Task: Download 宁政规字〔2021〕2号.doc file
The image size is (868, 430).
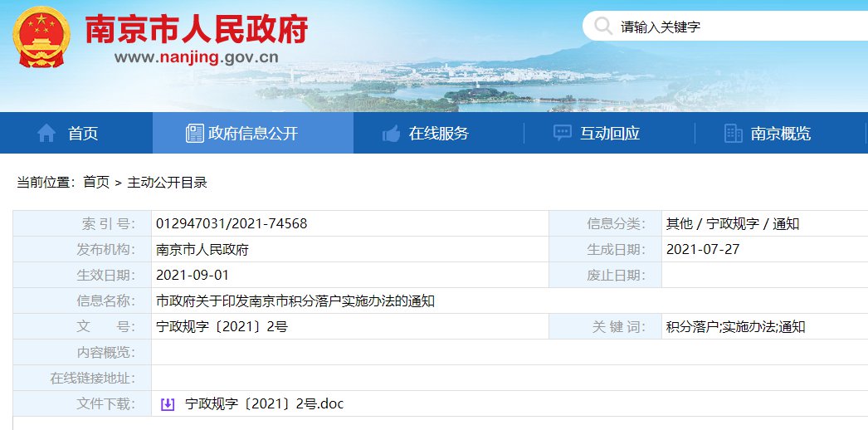Action: 264,404
